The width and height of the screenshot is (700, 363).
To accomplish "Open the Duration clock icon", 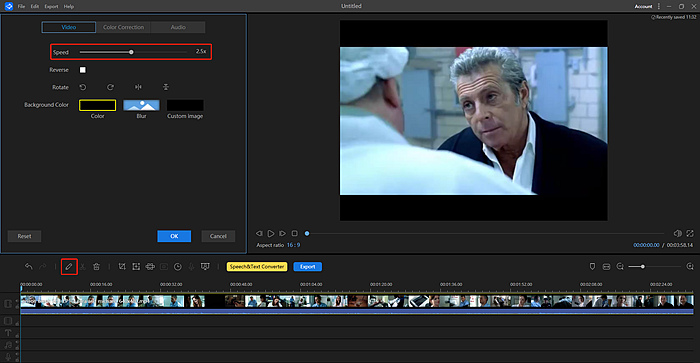I will click(178, 267).
